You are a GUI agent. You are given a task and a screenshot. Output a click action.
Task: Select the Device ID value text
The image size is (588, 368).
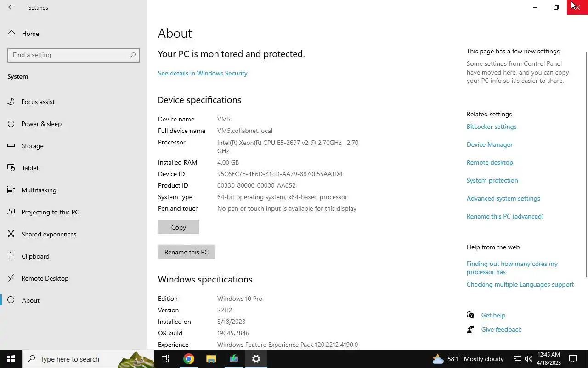[x=280, y=174]
